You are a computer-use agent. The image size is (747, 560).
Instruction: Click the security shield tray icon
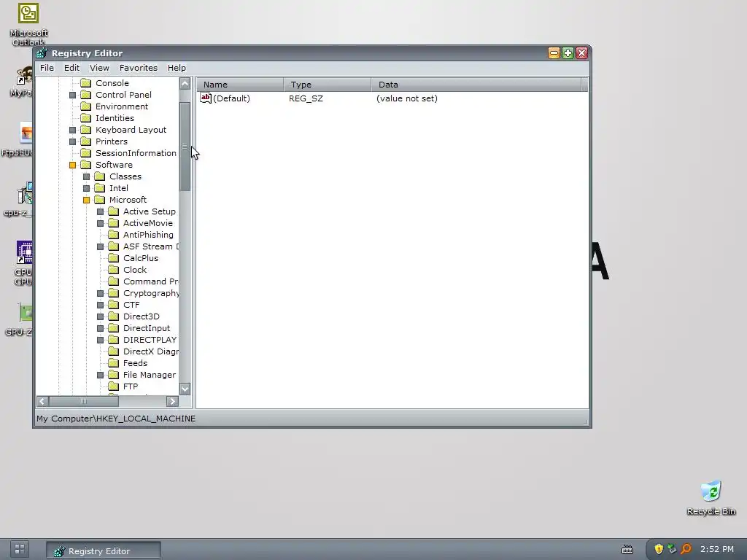(x=659, y=549)
